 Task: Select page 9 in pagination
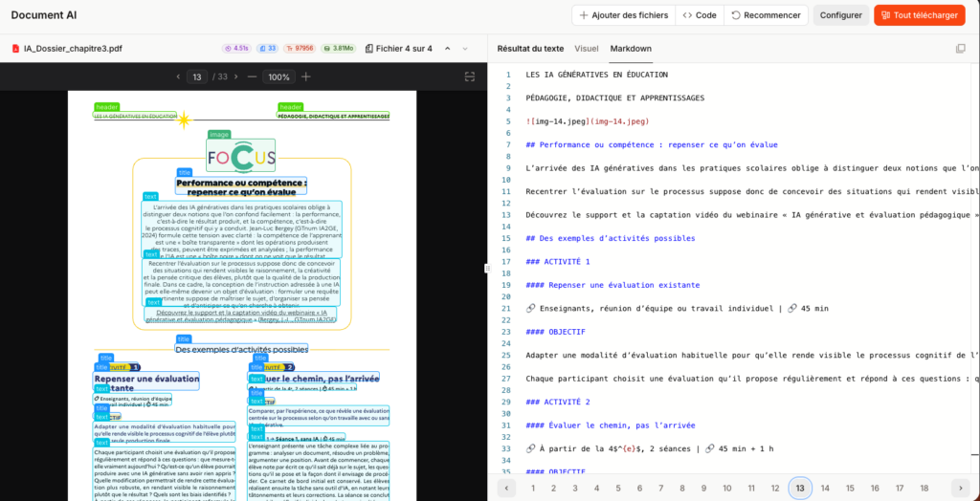(x=703, y=488)
